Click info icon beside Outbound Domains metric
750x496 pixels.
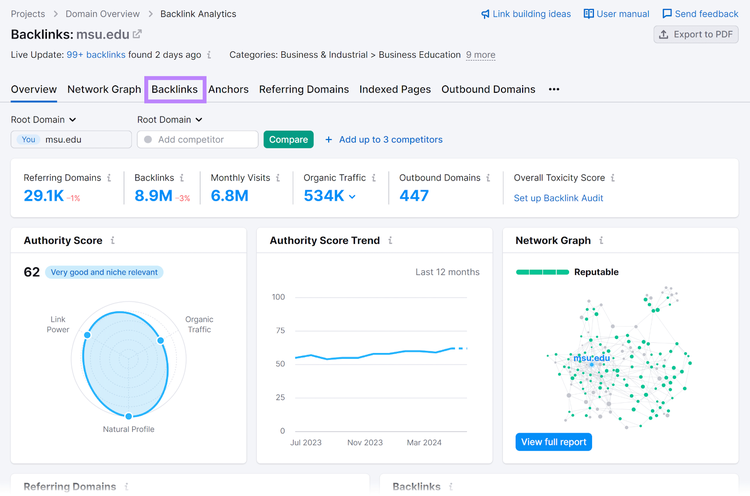488,177
